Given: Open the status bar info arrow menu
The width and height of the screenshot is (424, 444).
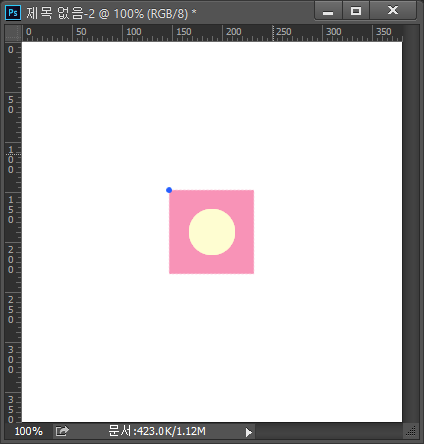Looking at the screenshot, I should 248,432.
